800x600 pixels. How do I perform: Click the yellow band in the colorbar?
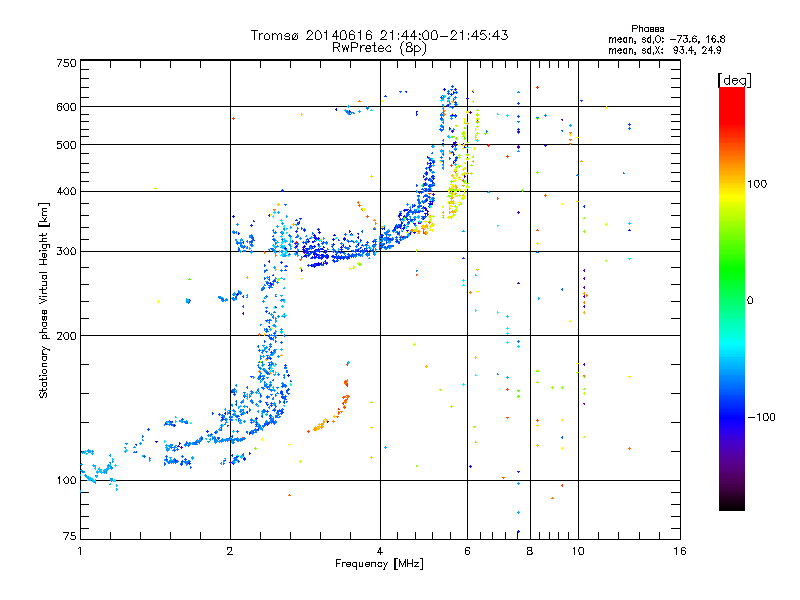coord(732,196)
